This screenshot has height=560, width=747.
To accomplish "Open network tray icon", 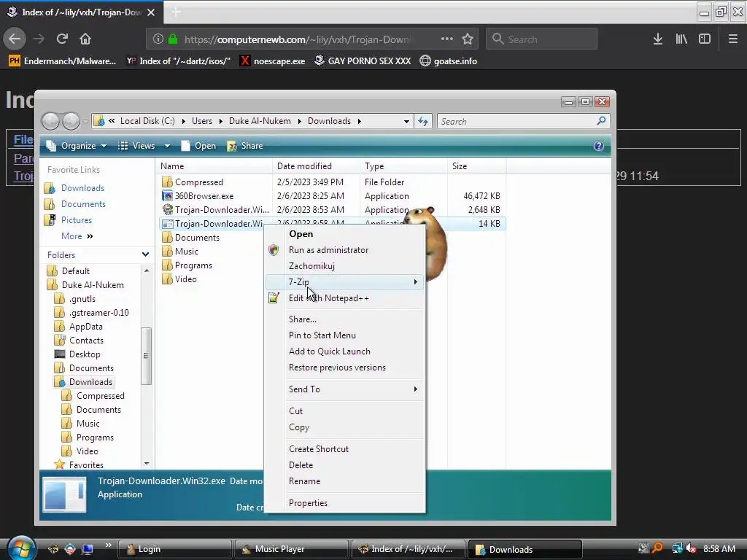I will click(677, 548).
